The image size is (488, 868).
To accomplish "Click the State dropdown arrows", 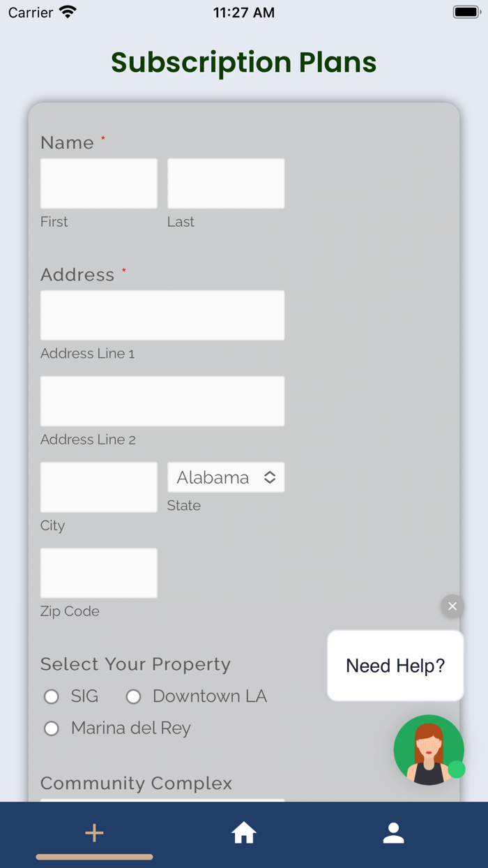I will click(x=270, y=477).
